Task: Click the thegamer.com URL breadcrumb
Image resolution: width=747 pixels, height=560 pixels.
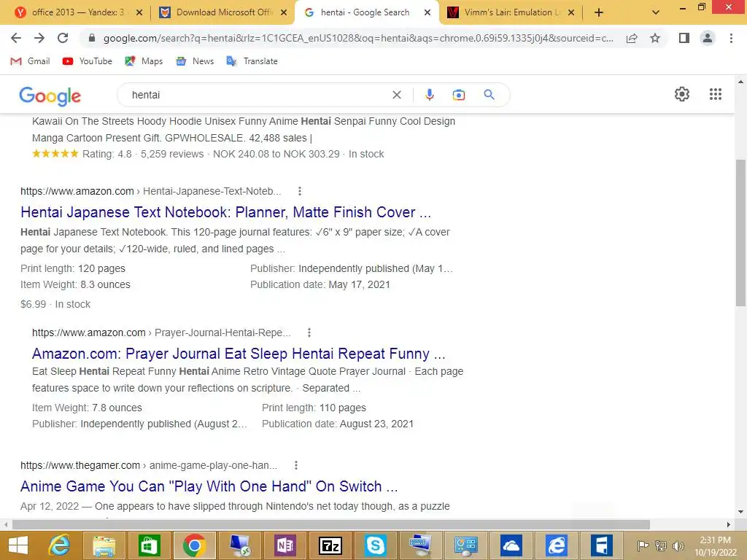Action: [x=149, y=465]
